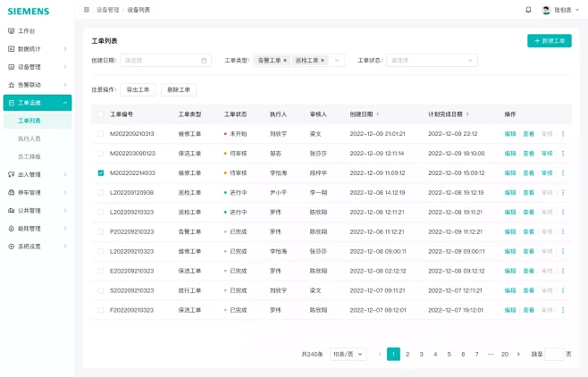Click the calendar icon in 创建日期 field
Screen dimensions: 588x377
pos(204,61)
